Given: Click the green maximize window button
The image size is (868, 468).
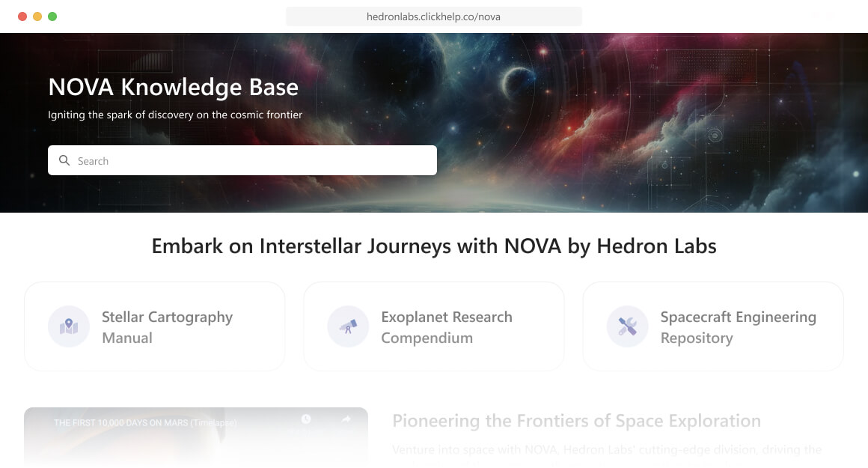Looking at the screenshot, I should [52, 15].
